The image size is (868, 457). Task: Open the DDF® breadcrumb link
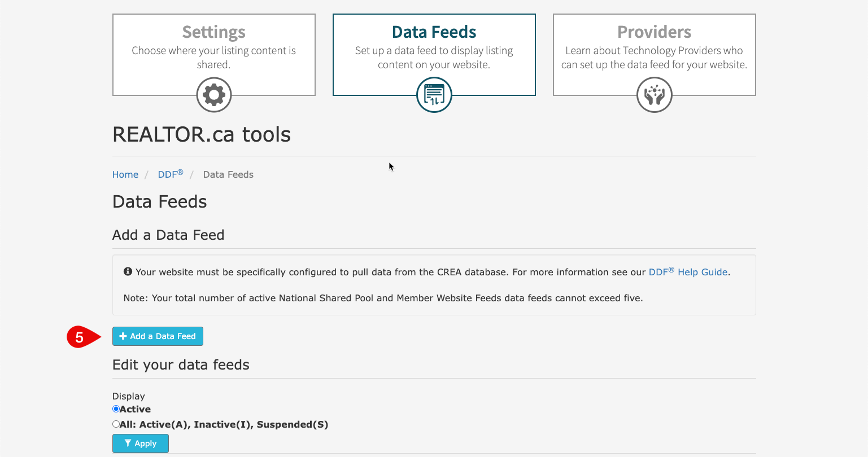pyautogui.click(x=171, y=174)
